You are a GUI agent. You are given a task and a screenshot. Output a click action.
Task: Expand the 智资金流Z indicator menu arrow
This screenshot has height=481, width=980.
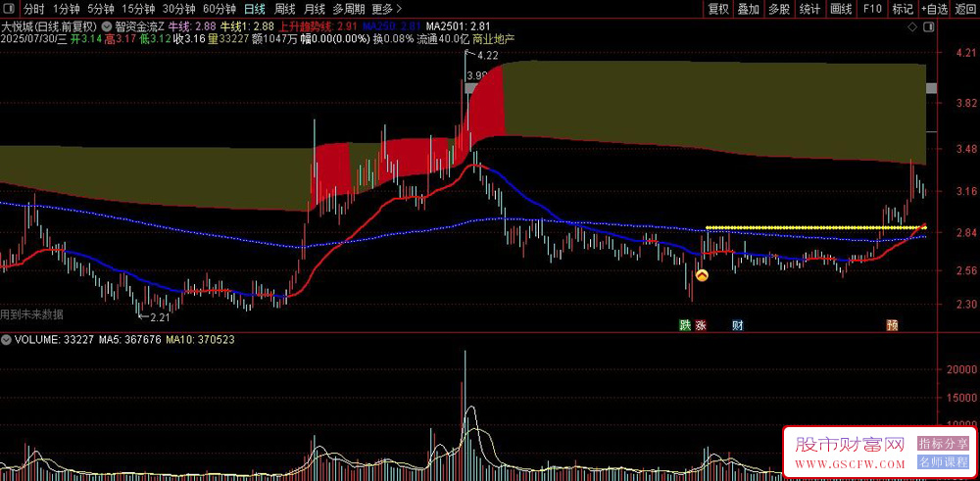(x=105, y=26)
